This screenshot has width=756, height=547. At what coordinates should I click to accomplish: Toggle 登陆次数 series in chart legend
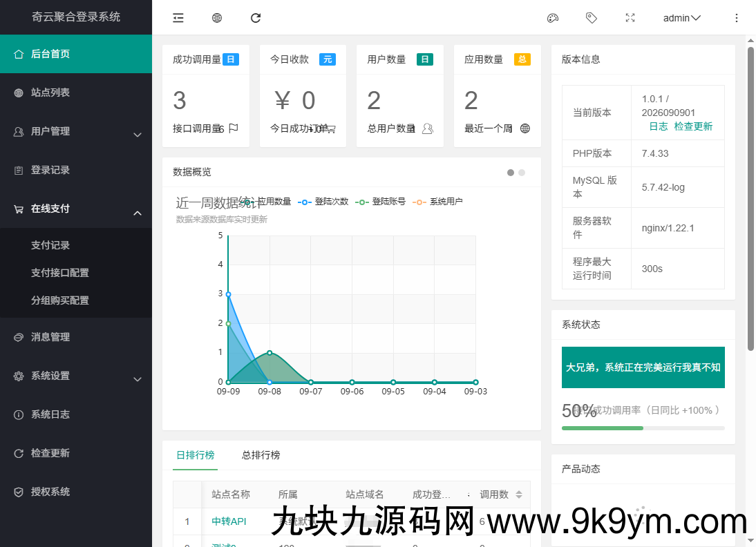[x=323, y=202]
